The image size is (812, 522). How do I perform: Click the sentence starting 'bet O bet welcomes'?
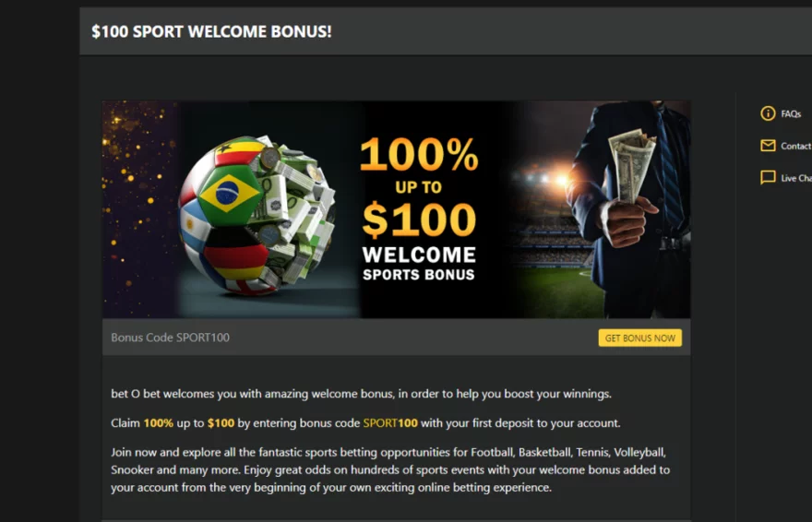pyautogui.click(x=361, y=394)
